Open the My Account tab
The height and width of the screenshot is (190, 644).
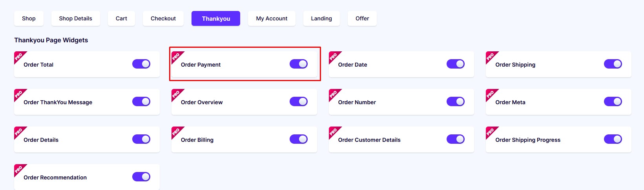[272, 18]
